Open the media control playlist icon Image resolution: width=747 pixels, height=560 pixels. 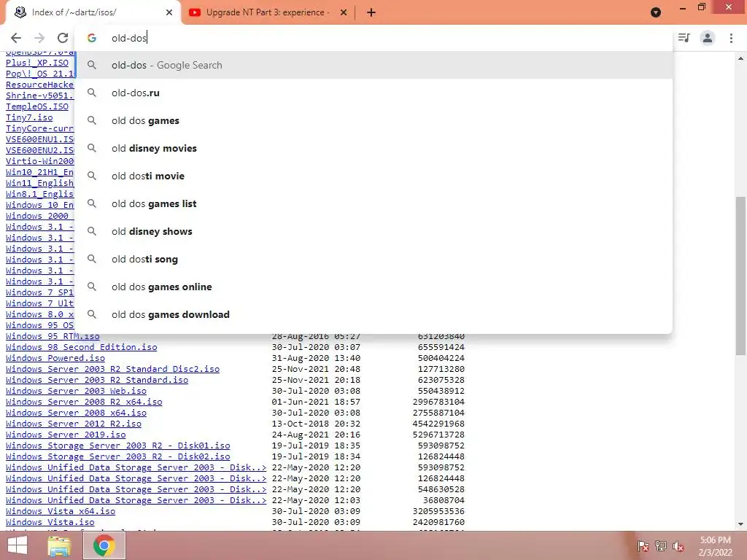pos(684,38)
